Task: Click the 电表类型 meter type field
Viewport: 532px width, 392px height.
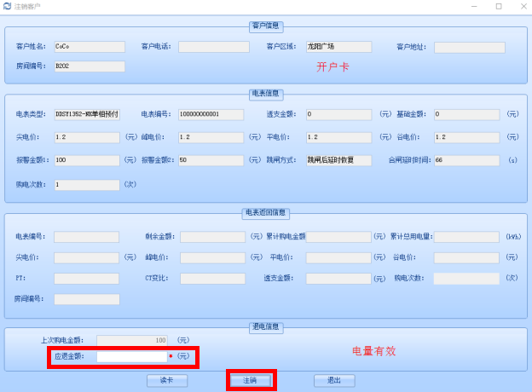Action: coord(87,114)
